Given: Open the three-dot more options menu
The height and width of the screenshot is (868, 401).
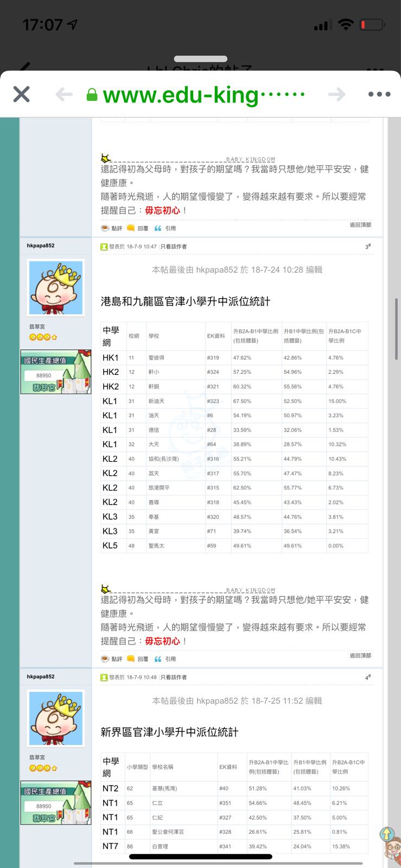Looking at the screenshot, I should [x=379, y=94].
